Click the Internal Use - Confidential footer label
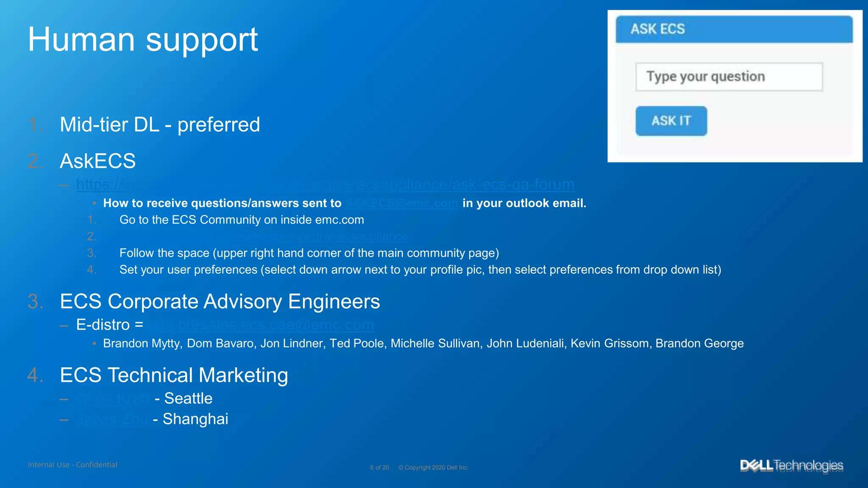 pos(72,465)
